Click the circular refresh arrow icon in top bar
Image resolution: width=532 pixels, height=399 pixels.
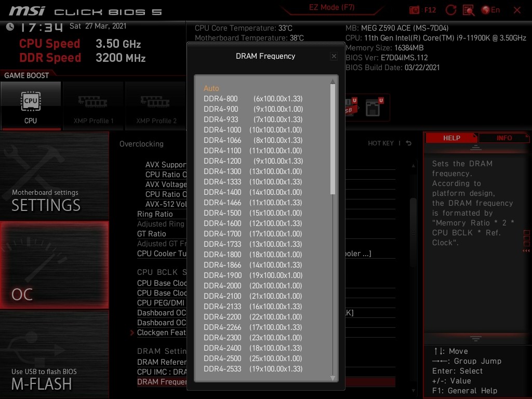coord(451,10)
